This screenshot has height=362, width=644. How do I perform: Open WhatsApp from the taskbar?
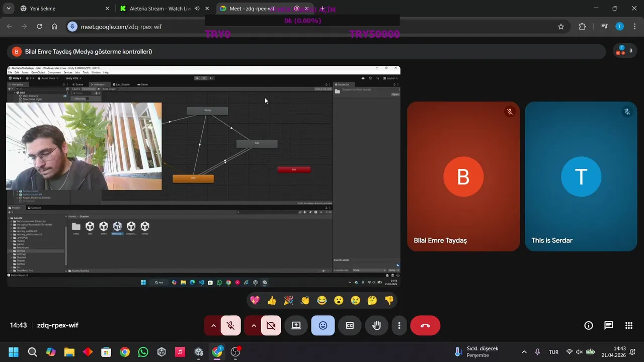click(143, 352)
